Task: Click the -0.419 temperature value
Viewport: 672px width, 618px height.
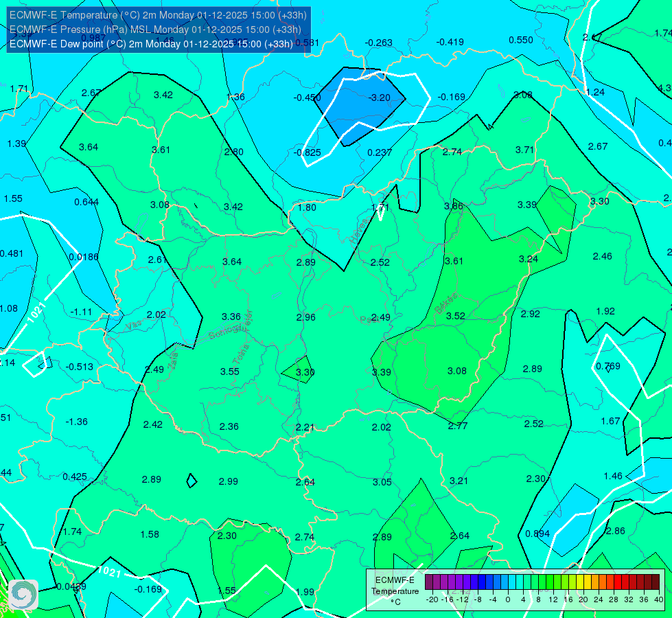Action: point(450,42)
